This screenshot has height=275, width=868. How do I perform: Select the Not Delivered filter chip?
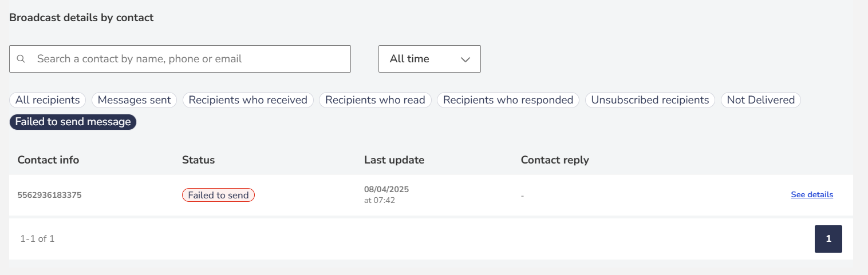[x=761, y=100]
